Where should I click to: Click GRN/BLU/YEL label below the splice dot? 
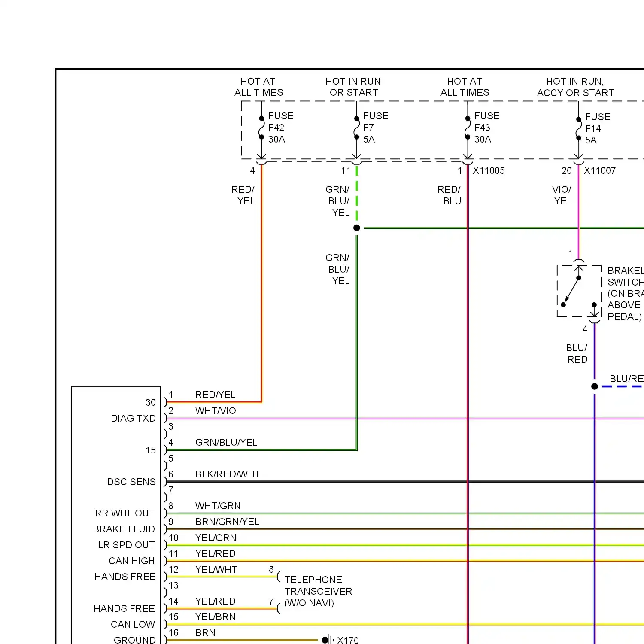coord(338,269)
